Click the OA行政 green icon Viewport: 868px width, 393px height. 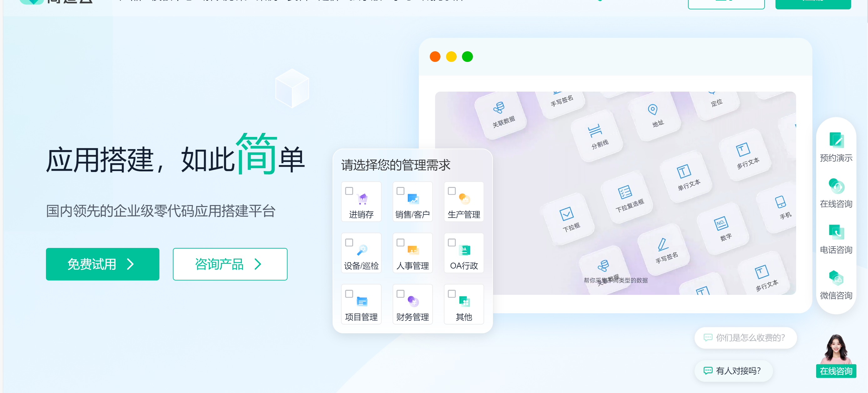click(x=465, y=250)
